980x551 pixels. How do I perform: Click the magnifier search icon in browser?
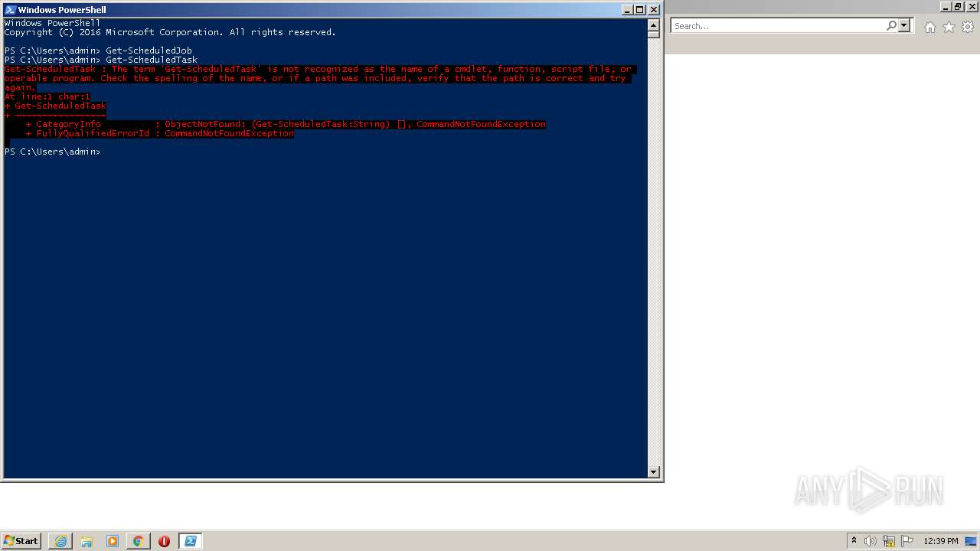click(x=891, y=26)
